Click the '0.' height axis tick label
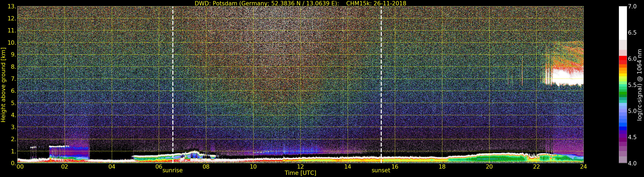The image size is (644, 177). coord(14,163)
